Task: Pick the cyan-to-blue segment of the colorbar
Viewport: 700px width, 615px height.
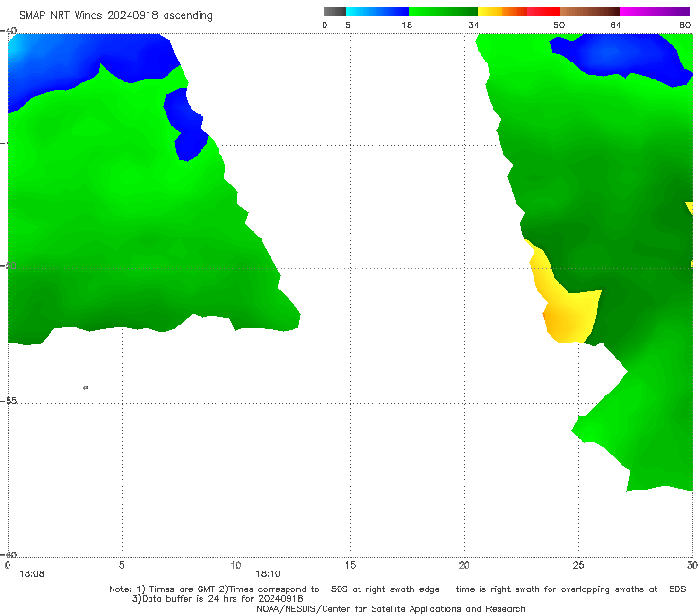Action: click(377, 11)
